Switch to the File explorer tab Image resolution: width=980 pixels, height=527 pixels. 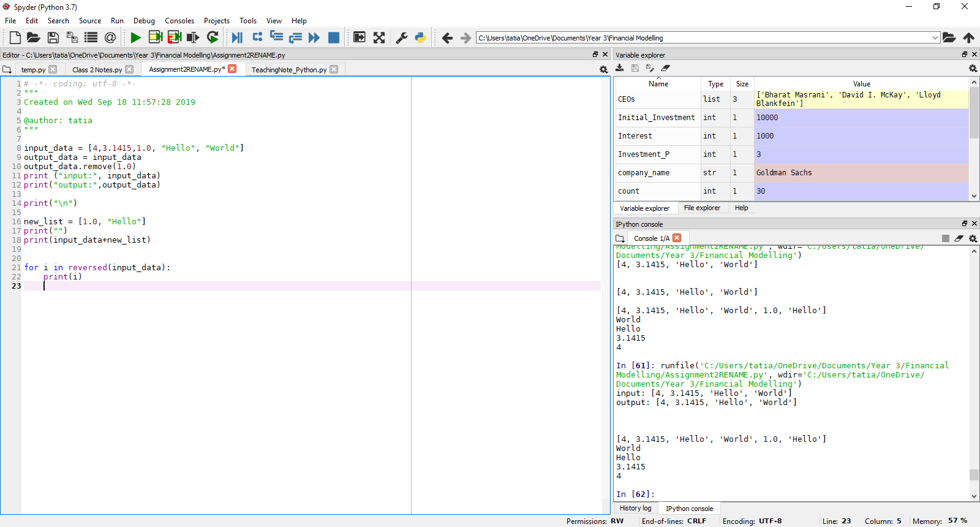pos(702,208)
